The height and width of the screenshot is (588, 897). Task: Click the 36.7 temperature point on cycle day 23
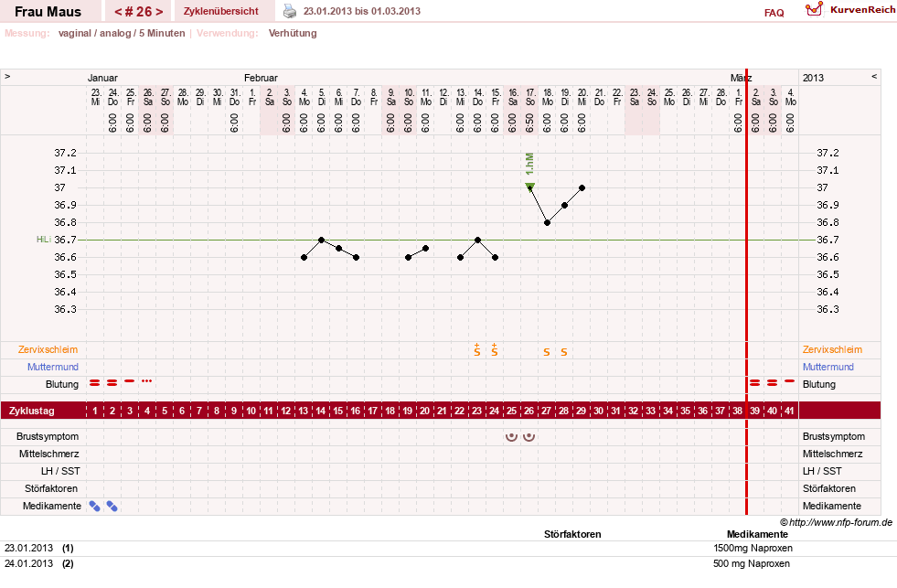(477, 240)
